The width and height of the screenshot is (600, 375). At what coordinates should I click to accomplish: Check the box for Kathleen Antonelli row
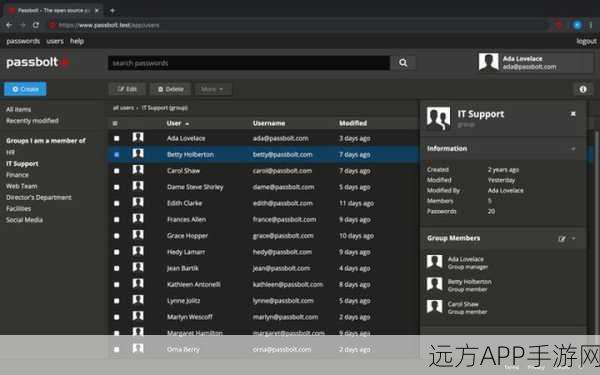[117, 285]
